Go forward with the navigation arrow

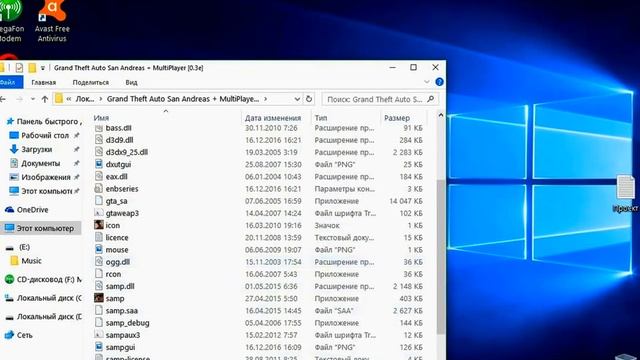[19, 99]
